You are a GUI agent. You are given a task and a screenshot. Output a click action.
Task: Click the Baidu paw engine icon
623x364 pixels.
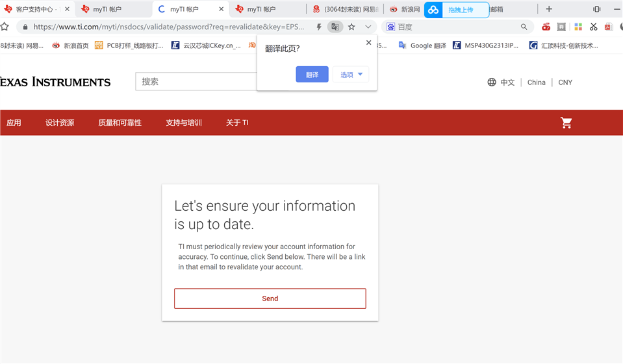click(x=391, y=27)
